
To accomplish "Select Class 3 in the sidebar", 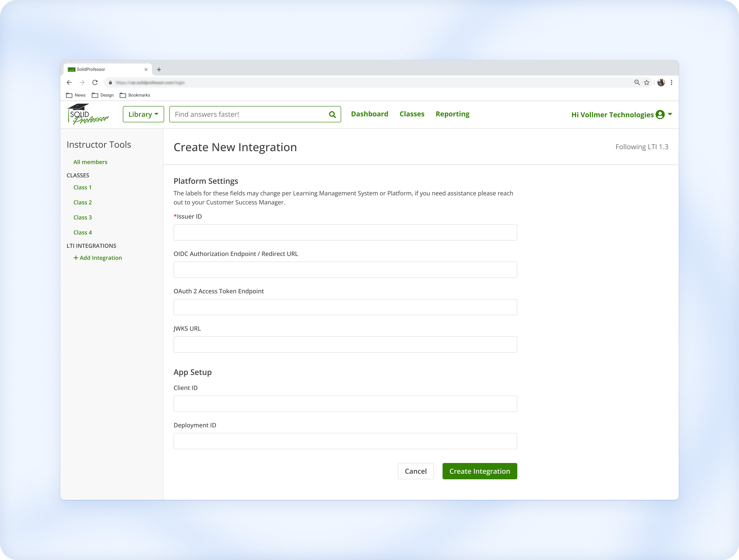I will [x=82, y=217].
